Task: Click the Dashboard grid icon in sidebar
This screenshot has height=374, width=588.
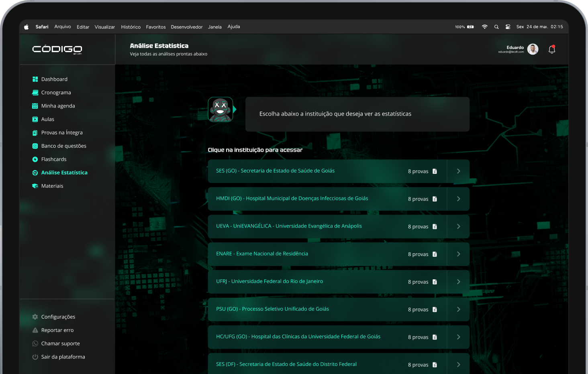Action: pos(35,79)
